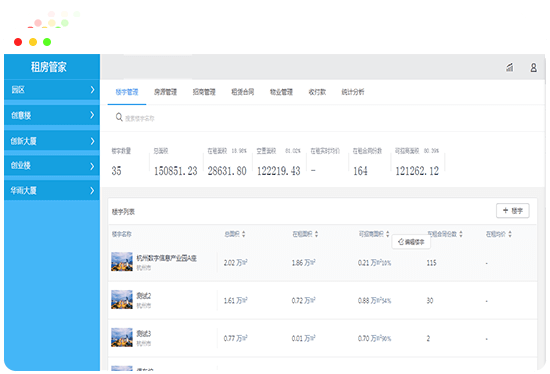Click the 0.88 万㎡ cell in 测试2 row

(x=374, y=301)
